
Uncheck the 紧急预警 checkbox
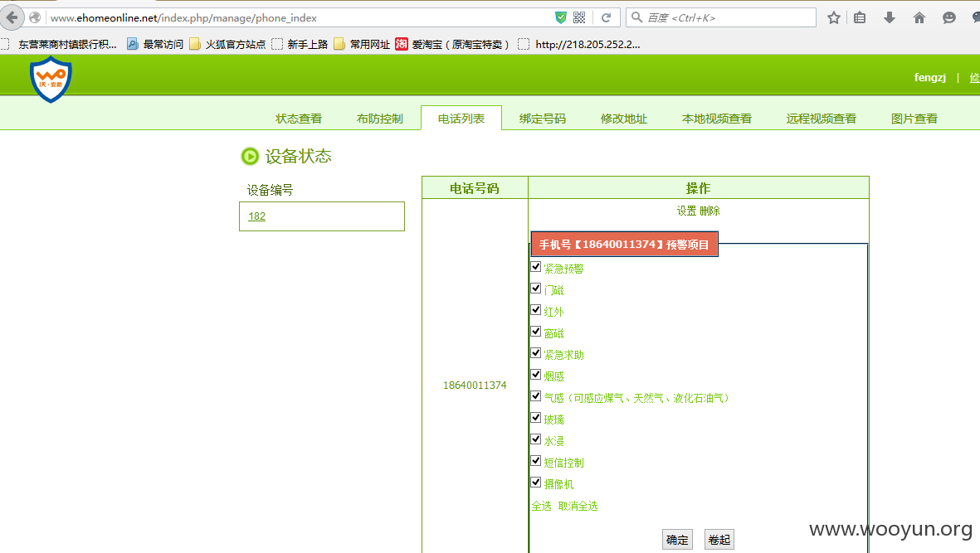tap(535, 266)
